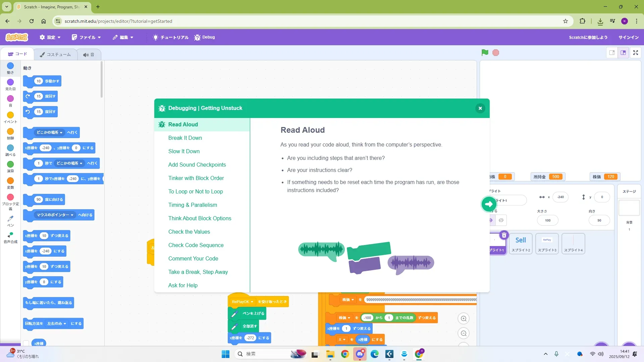Expand the 設定 settings dropdown

(50, 37)
